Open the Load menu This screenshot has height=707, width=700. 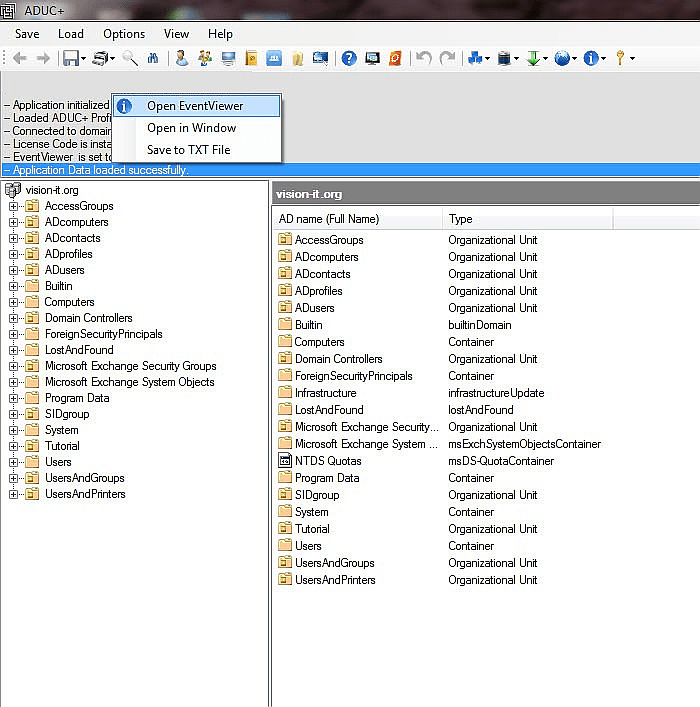pyautogui.click(x=71, y=34)
